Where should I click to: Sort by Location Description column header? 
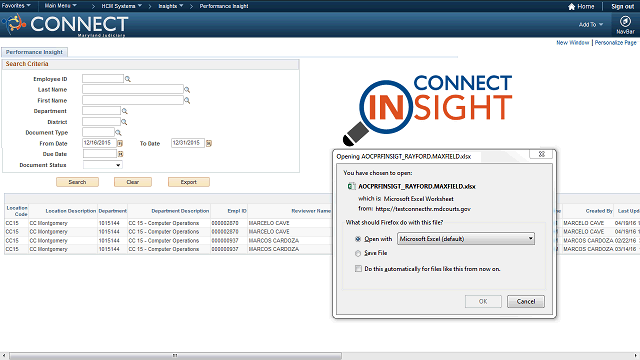click(x=71, y=211)
